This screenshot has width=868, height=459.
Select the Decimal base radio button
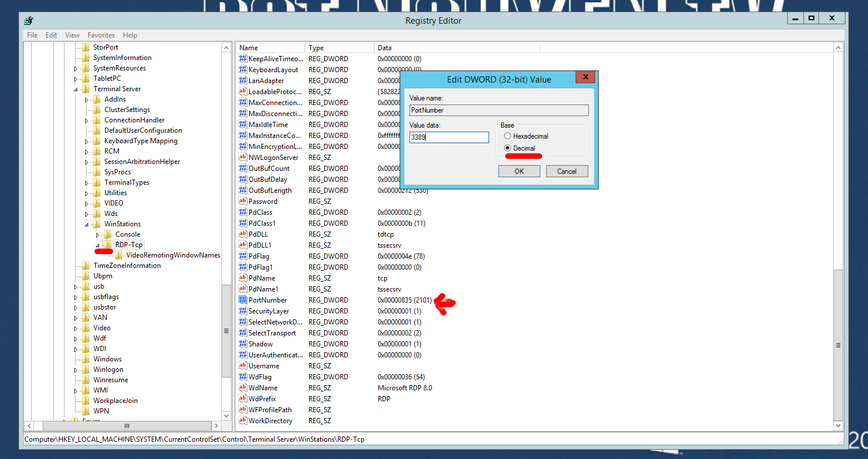[x=508, y=148]
